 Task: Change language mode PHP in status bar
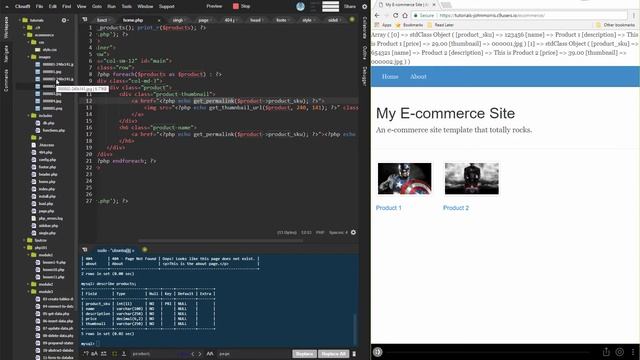tap(320, 233)
